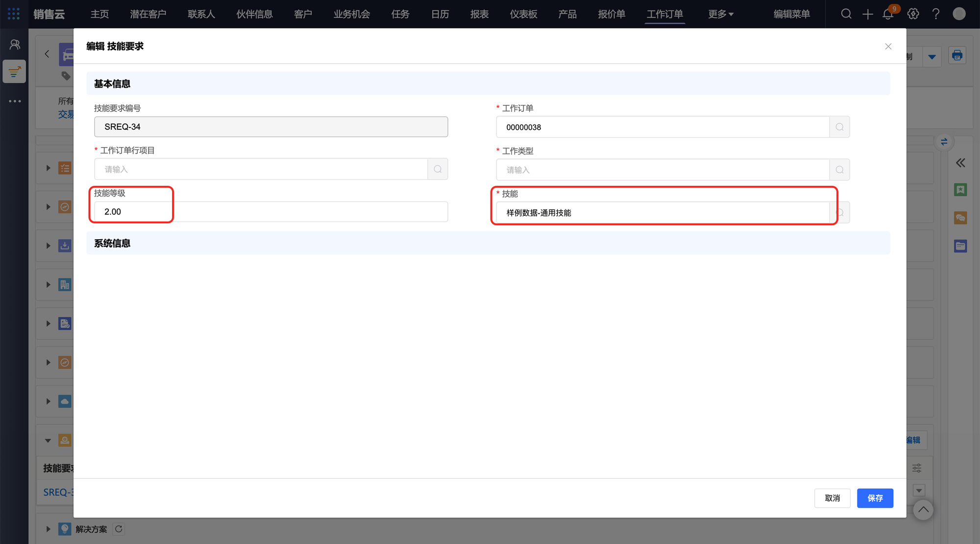The width and height of the screenshot is (980, 544).
Task: Click the print icon
Action: pos(957,56)
